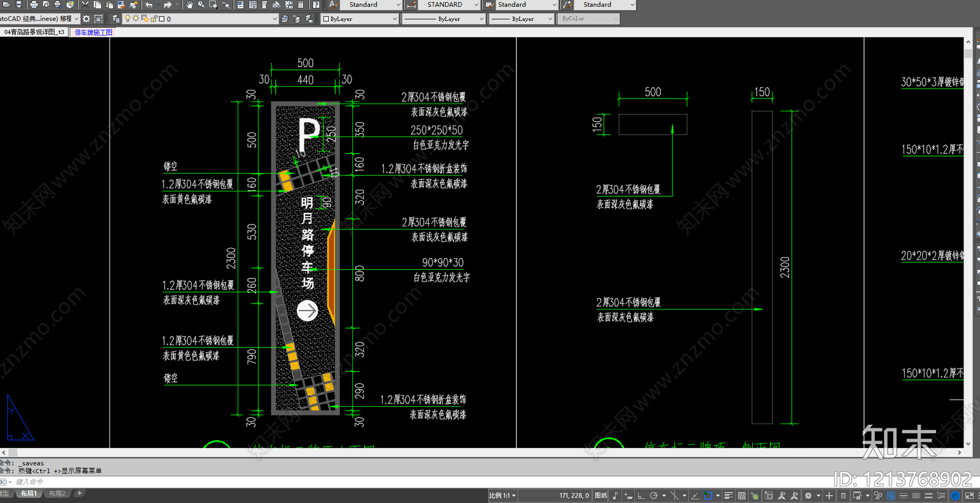Viewport: 980px width, 503px height.
Task: Switch to the 停车牌施工图 drawing tab
Action: tap(93, 32)
